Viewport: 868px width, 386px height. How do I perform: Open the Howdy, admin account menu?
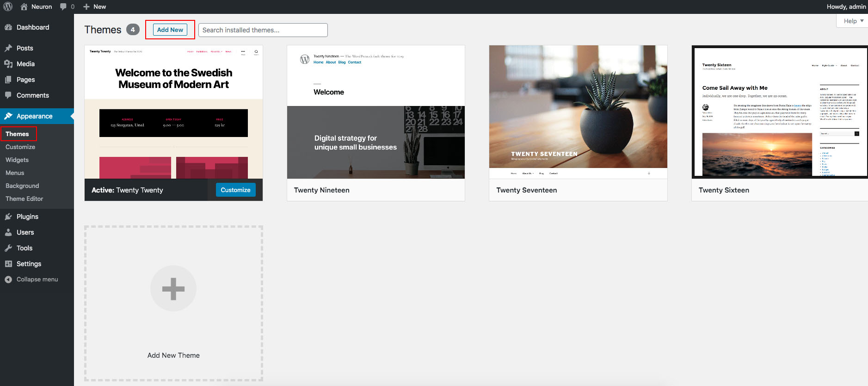tap(846, 6)
